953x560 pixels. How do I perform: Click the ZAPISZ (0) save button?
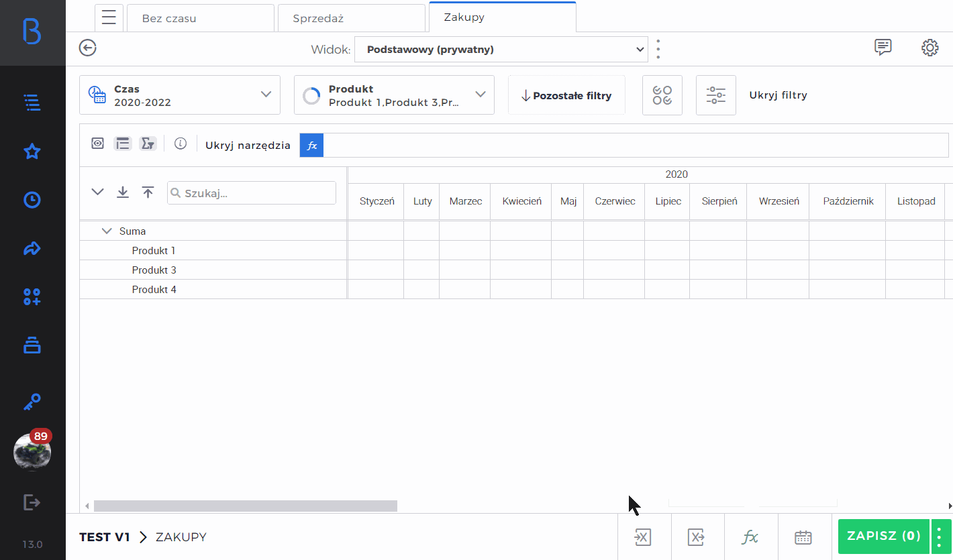tap(884, 537)
